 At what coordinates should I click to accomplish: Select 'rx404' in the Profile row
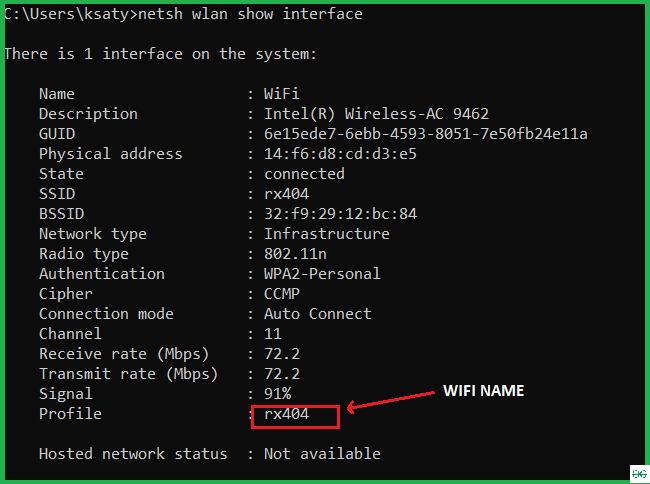286,414
